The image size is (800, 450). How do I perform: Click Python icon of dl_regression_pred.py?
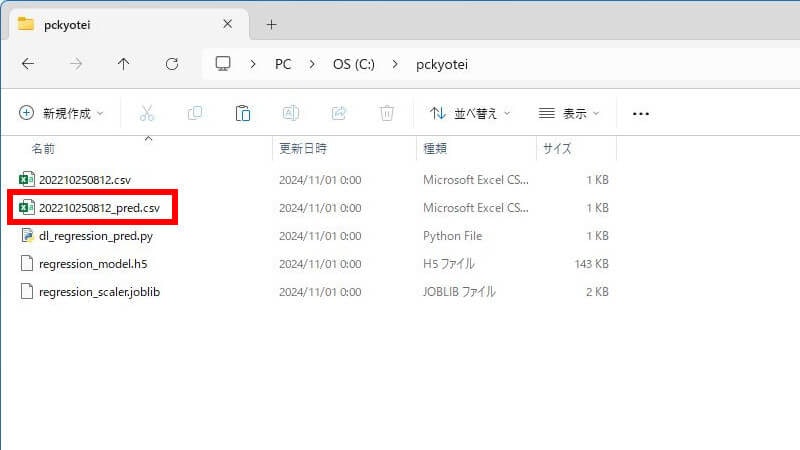pyautogui.click(x=27, y=235)
